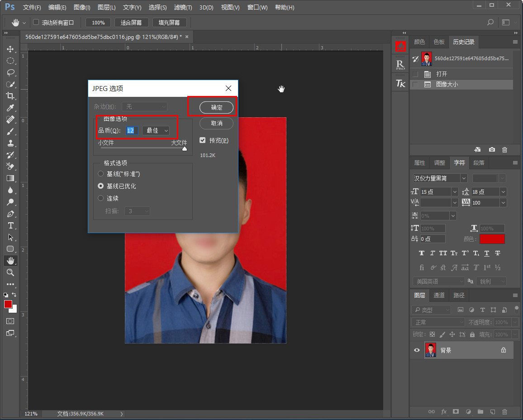Image resolution: width=523 pixels, height=420 pixels.
Task: Select the Pen tool
Action: [10, 214]
